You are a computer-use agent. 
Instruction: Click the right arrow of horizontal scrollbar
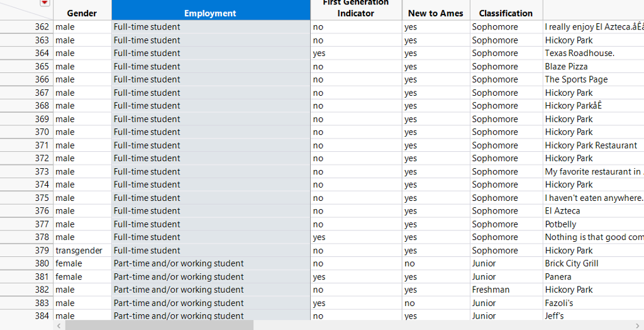point(638,326)
